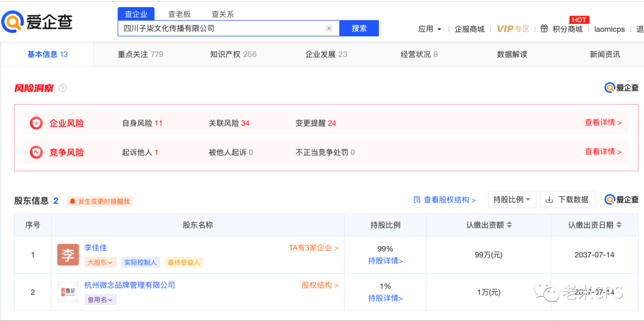Click 自身风险 11
Image resolution: width=644 pixels, height=321 pixels.
point(142,123)
